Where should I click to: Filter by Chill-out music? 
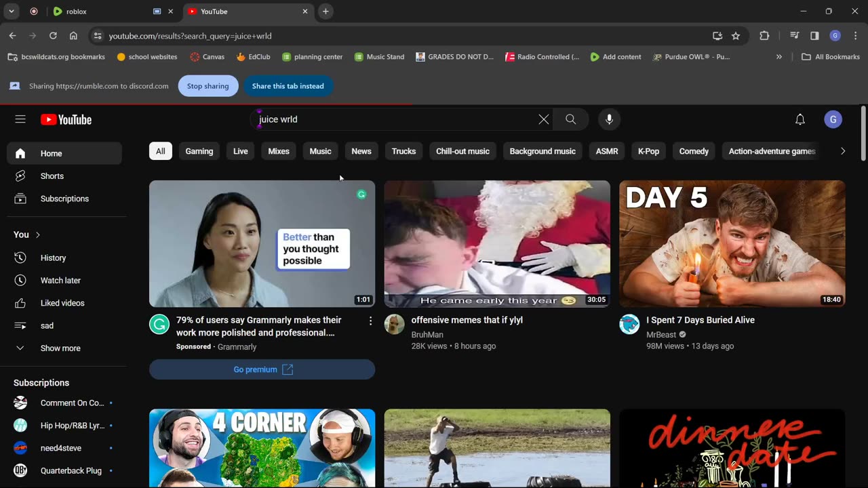[462, 151]
